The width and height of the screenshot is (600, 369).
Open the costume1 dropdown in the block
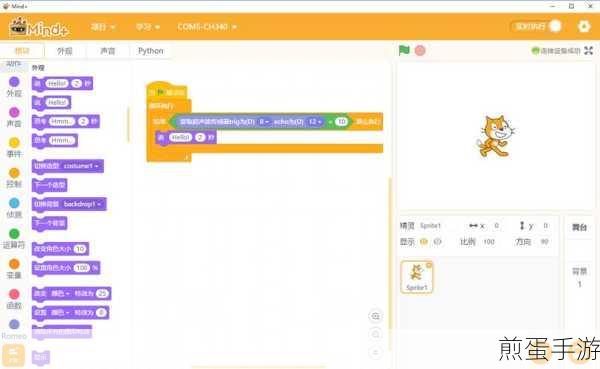tap(81, 166)
